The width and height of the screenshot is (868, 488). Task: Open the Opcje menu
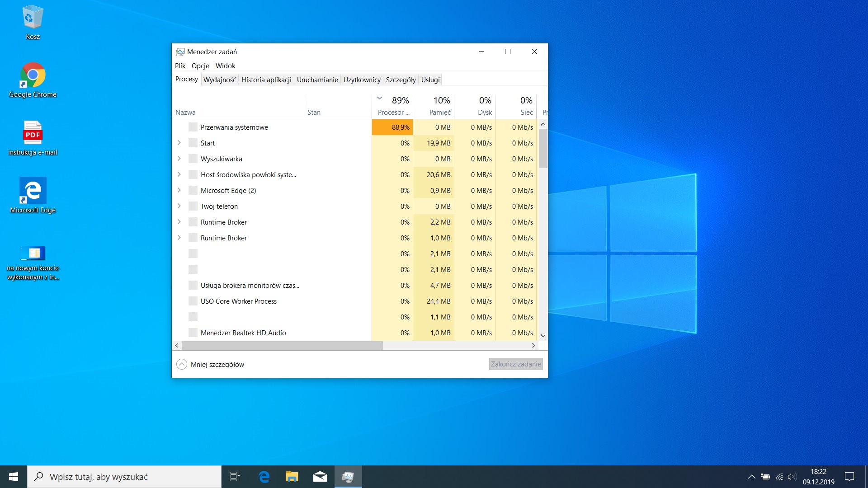coord(200,66)
